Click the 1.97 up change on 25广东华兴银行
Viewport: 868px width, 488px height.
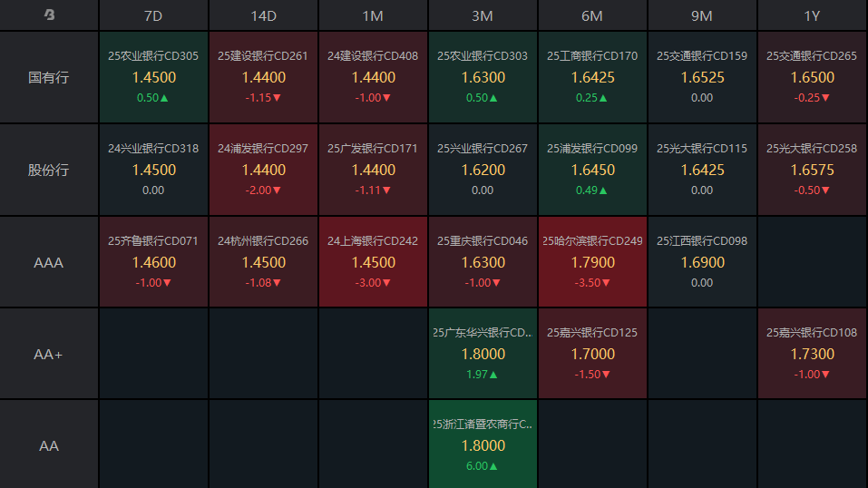pos(483,375)
